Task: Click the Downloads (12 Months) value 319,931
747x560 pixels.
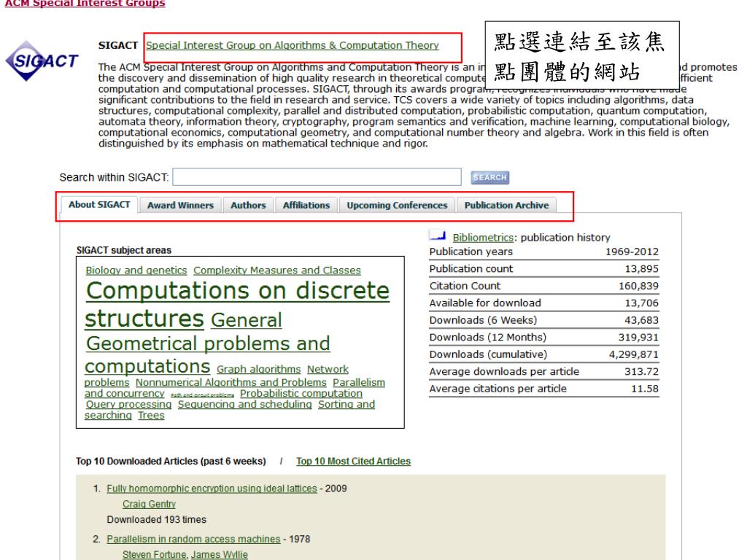Action: coord(638,337)
